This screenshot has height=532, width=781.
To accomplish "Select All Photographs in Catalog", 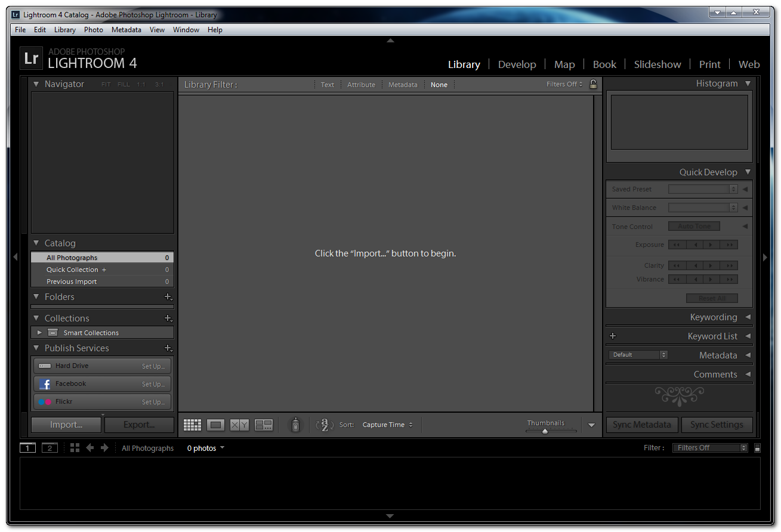I will [103, 258].
